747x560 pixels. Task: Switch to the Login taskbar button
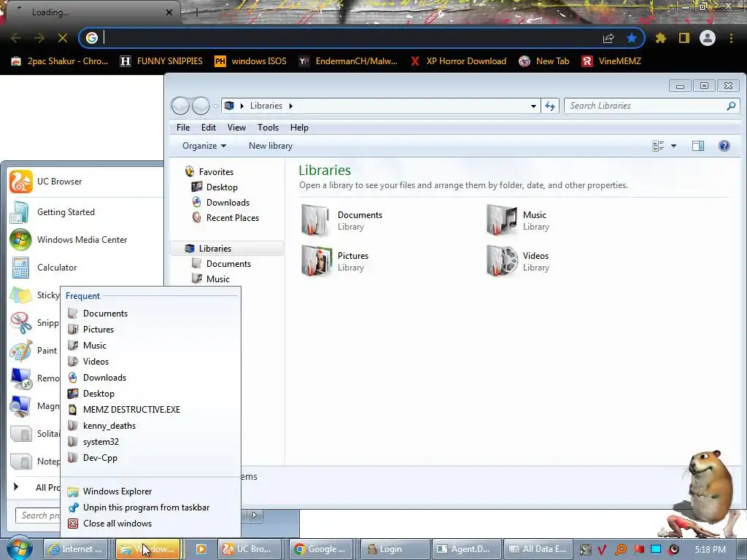pos(396,549)
